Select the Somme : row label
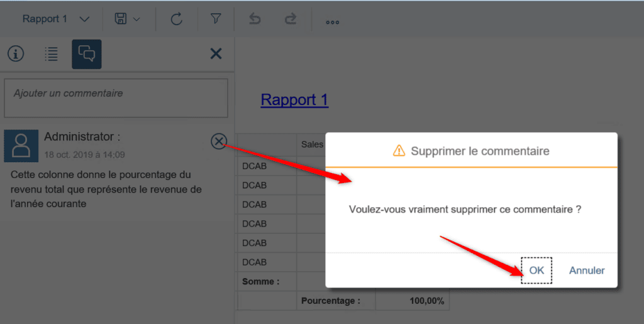This screenshot has height=324, width=644. pos(261,281)
